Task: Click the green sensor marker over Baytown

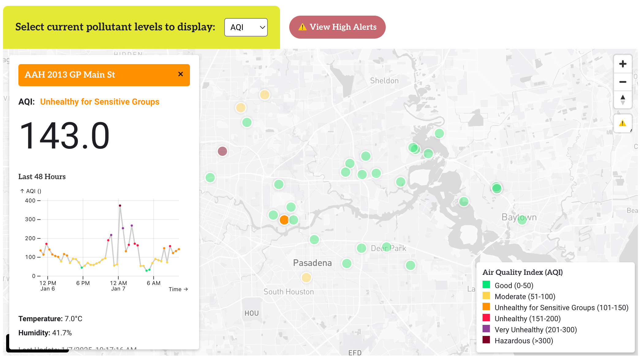Action: click(522, 219)
